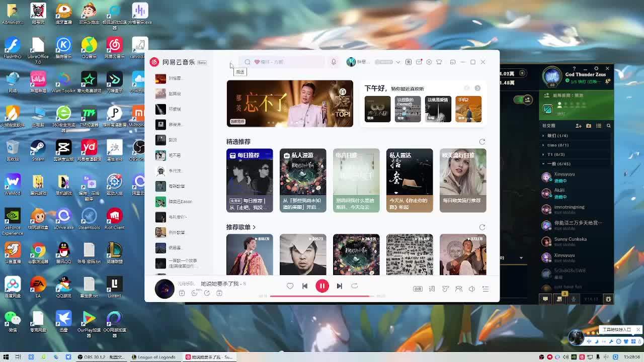Open the user avatar profile in NetEase Music
Viewport: 644px width, 362px height.
351,62
